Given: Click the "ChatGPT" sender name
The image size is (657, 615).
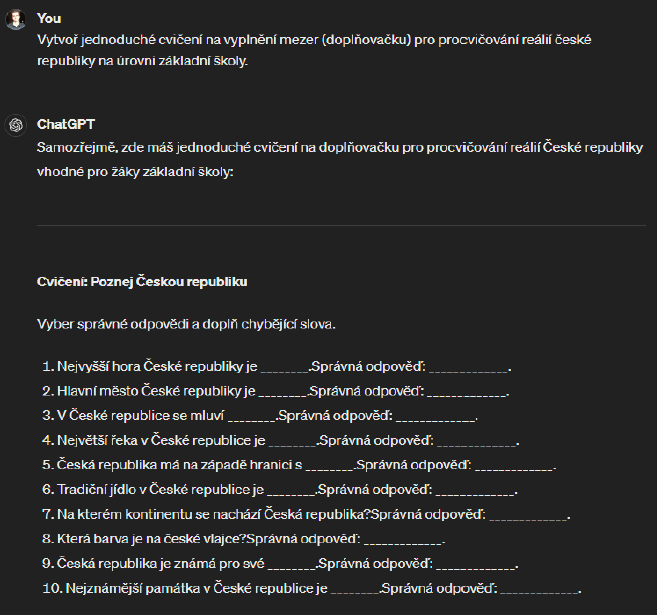Looking at the screenshot, I should click(x=65, y=124).
